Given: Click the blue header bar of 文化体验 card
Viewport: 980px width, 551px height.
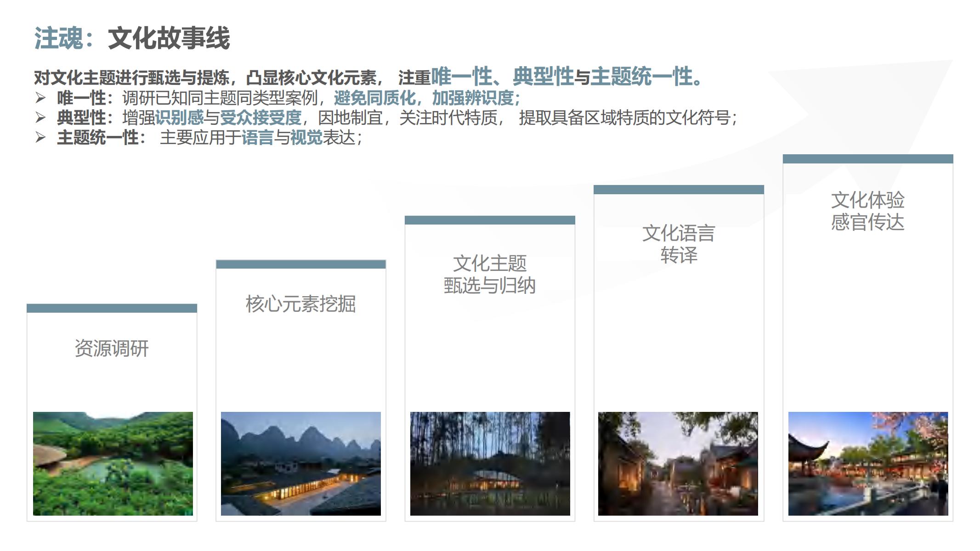Looking at the screenshot, I should [x=868, y=159].
